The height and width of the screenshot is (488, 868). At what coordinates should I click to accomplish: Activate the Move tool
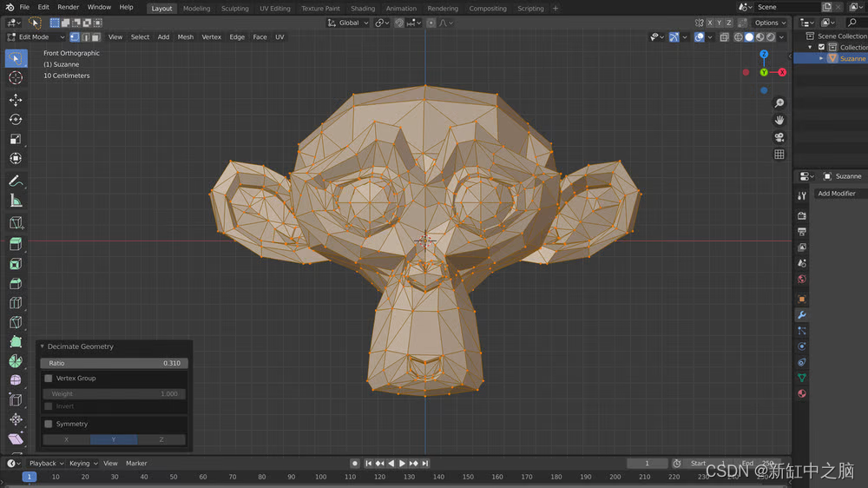[x=16, y=100]
